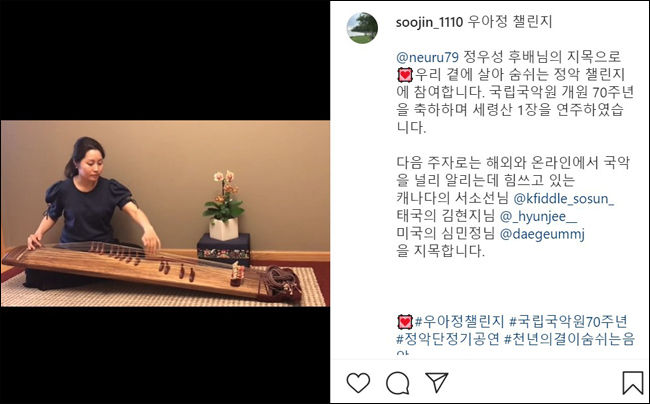Open the @neuru79 mention
This screenshot has width=650, height=404.
(427, 57)
